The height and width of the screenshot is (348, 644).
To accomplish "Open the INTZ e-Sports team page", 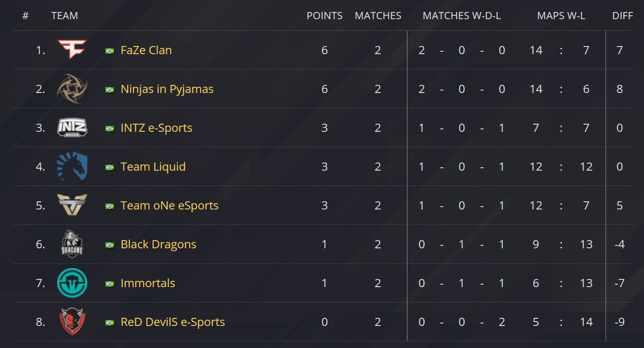I will pyautogui.click(x=156, y=128).
